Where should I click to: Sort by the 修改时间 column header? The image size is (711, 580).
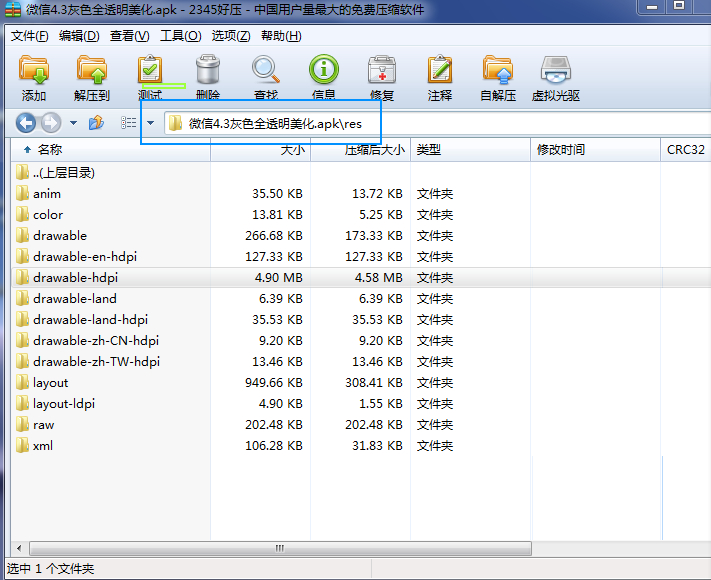click(x=595, y=150)
